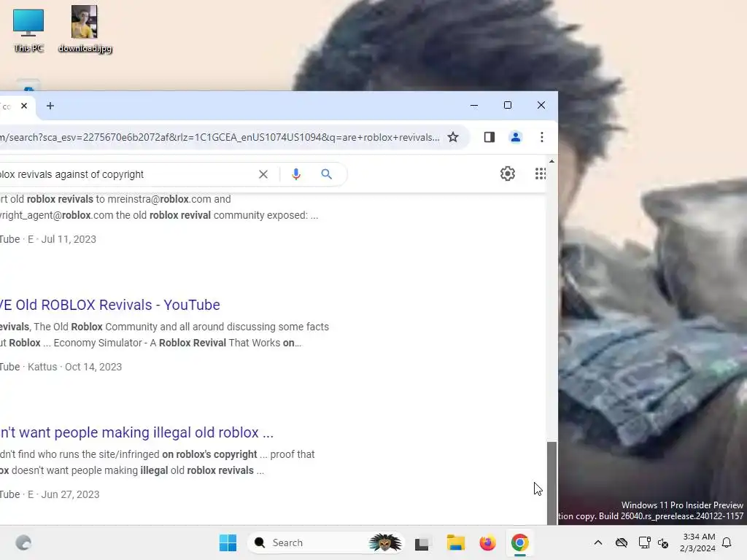The image size is (747, 560).
Task: Click Google search text field
Action: pyautogui.click(x=125, y=174)
